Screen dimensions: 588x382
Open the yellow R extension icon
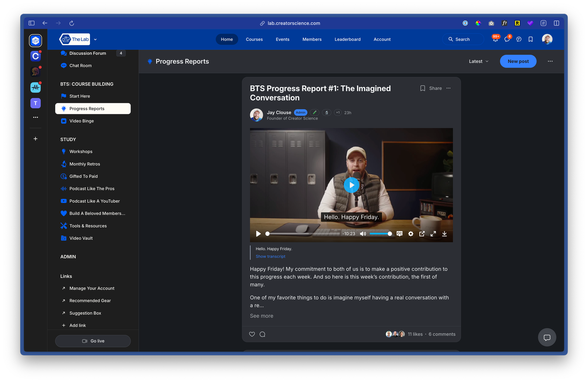(x=517, y=23)
